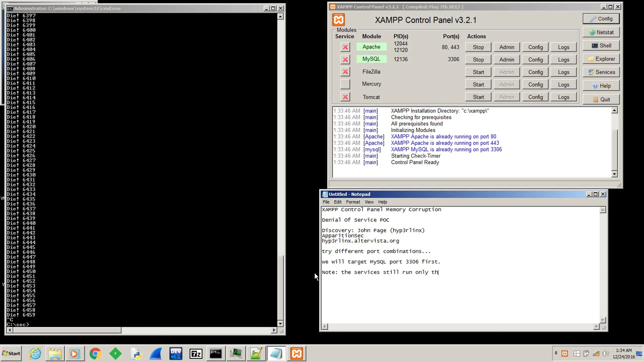Switch to Notepad via its taskbar icon
644x362 pixels.
click(276, 353)
